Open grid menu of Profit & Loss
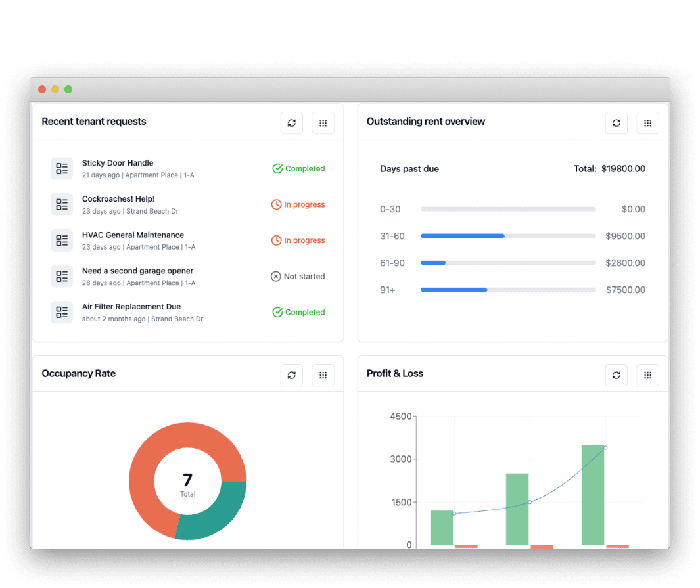Image resolution: width=700 pixels, height=588 pixels. (x=647, y=374)
